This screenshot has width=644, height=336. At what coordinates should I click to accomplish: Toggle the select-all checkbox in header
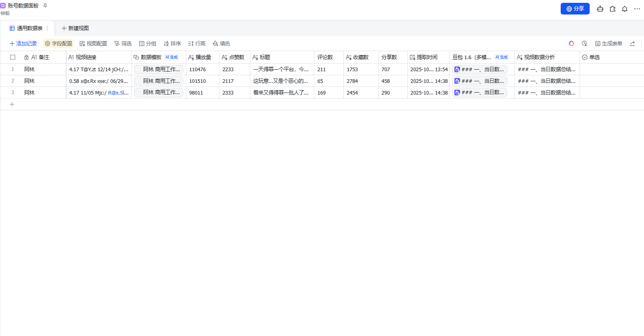pos(13,57)
